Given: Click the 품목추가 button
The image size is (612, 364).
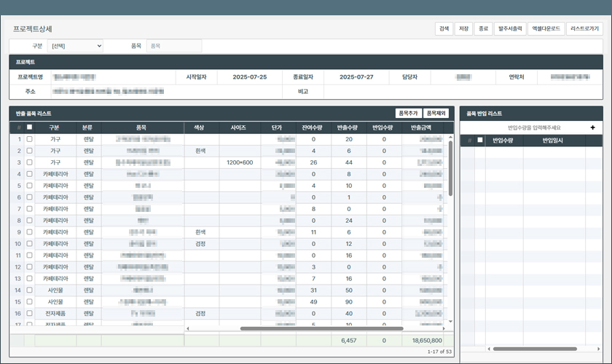Looking at the screenshot, I should point(407,114).
